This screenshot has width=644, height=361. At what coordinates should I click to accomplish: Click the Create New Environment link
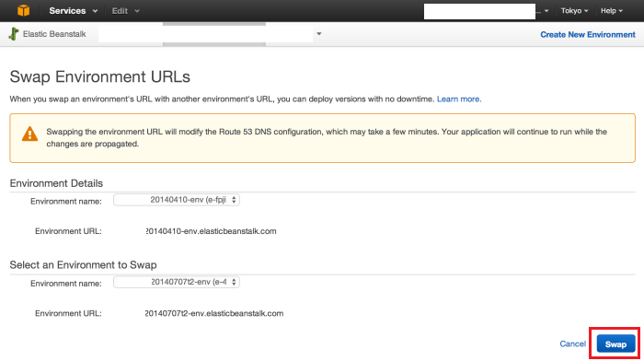[588, 35]
